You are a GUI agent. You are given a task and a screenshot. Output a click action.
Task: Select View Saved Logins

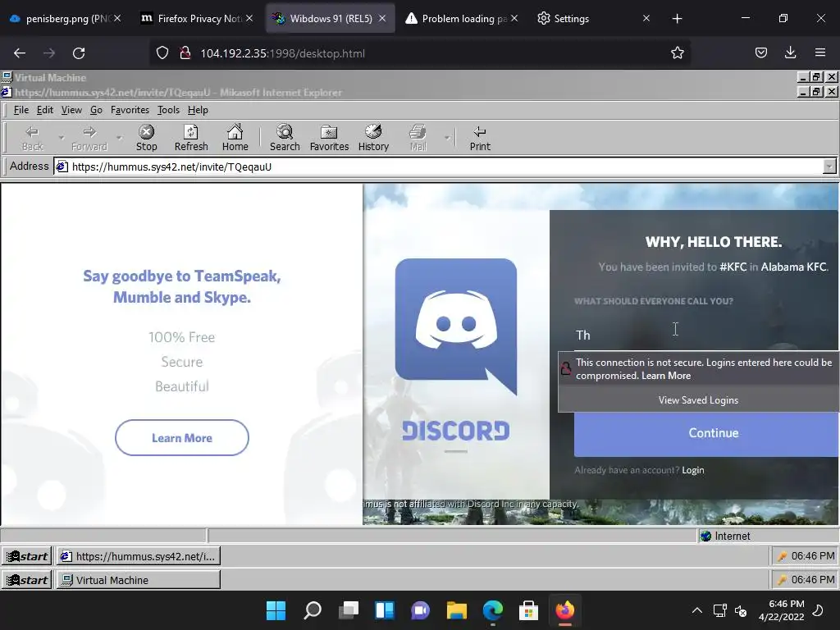tap(698, 400)
